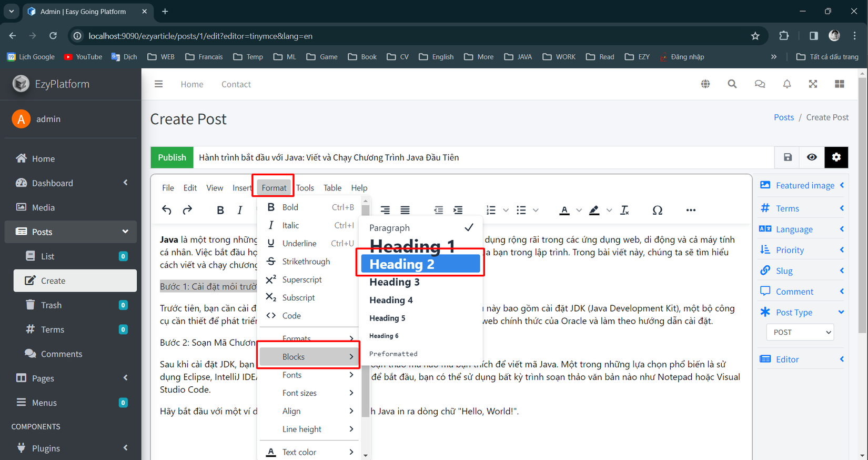Screen dimensions: 868x460
Task: Click the redo arrow in editor toolbar
Action: (x=187, y=210)
